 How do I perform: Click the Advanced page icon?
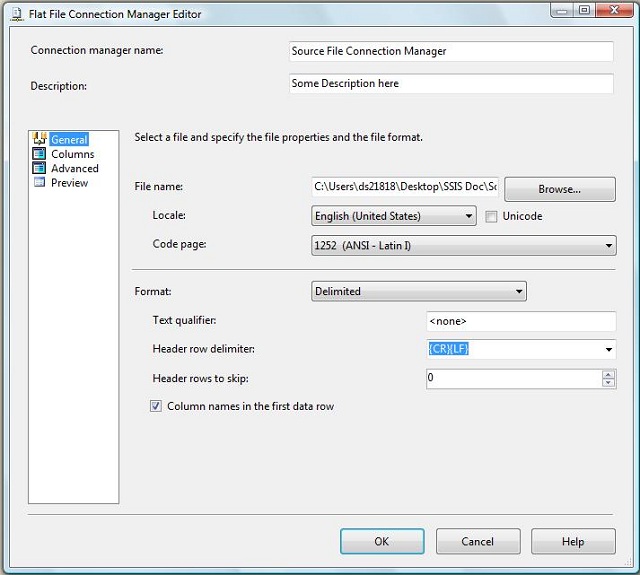click(x=40, y=168)
